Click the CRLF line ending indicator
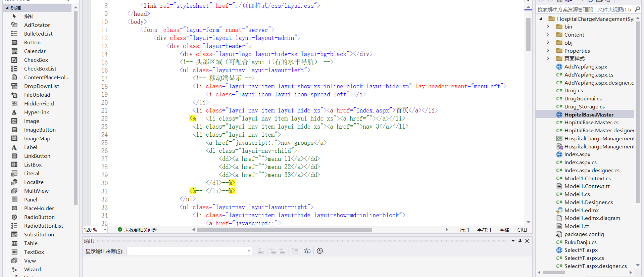This screenshot has height=277, width=644. (523, 230)
